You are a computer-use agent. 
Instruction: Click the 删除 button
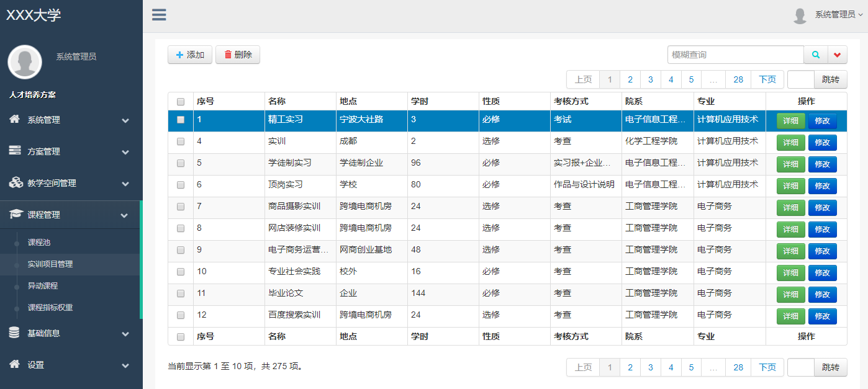coord(238,55)
